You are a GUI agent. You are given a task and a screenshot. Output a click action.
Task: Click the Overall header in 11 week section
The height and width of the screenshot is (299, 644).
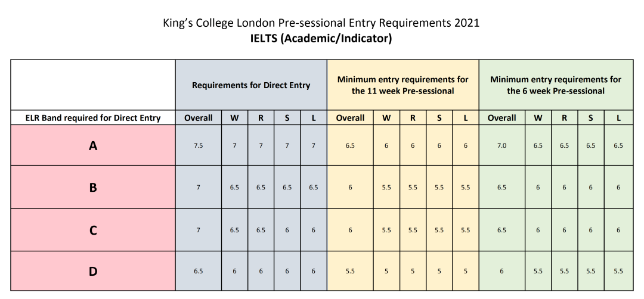click(351, 118)
